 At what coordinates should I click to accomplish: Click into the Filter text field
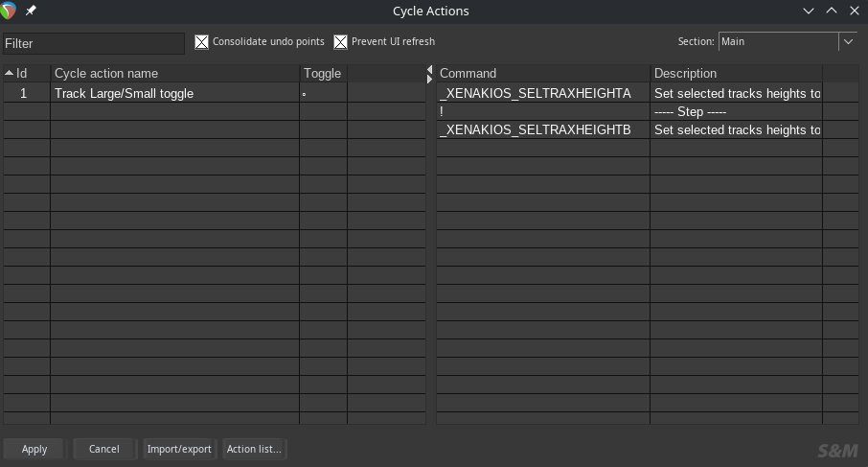click(94, 43)
